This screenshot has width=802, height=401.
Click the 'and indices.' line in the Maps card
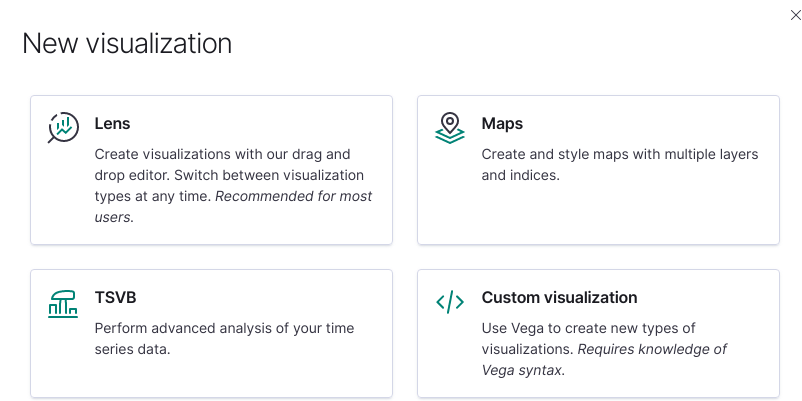(521, 175)
